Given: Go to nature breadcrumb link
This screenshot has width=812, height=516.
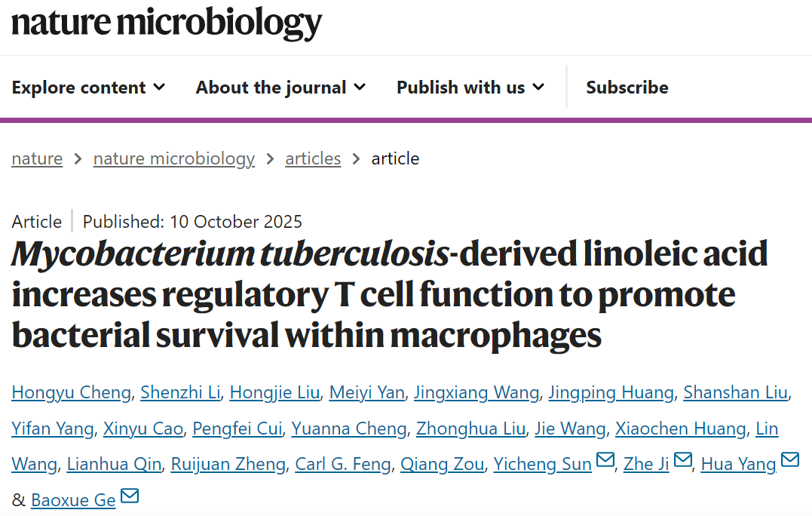Looking at the screenshot, I should (37, 158).
